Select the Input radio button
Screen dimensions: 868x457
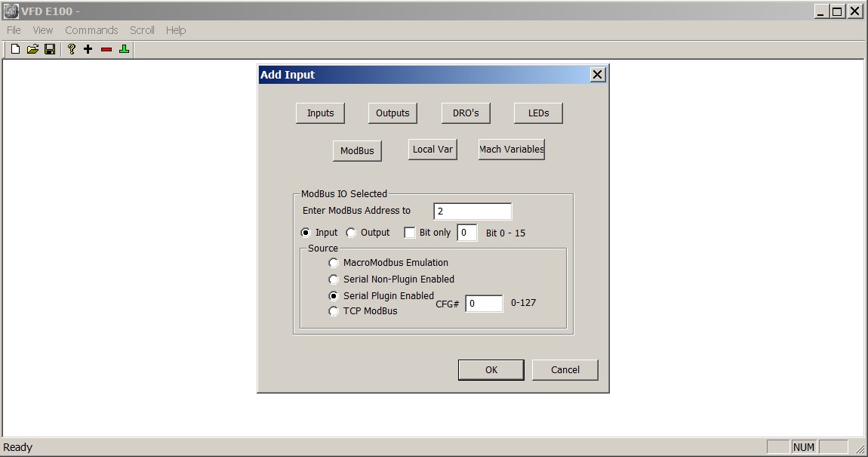pos(306,233)
